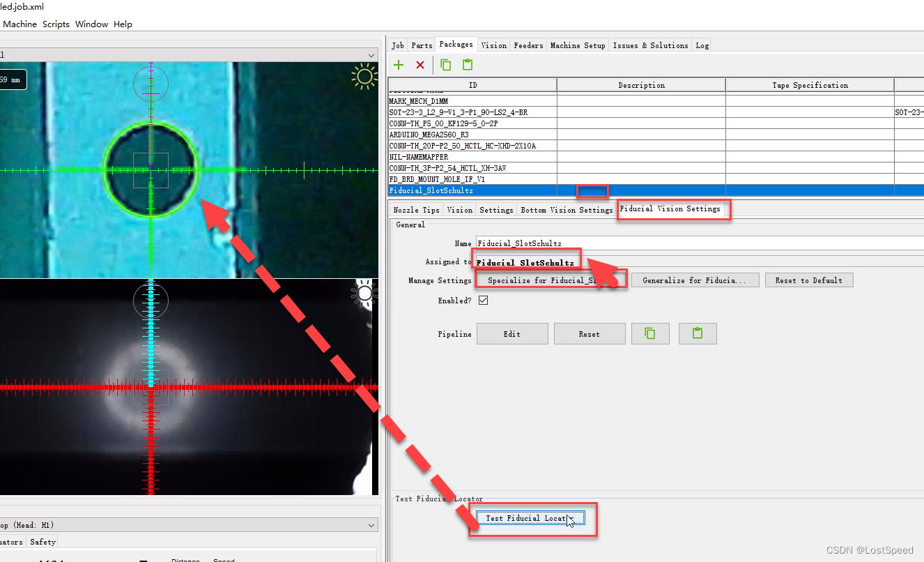Select the ARDUINO_MEGA2560_R3 package row
Viewport: 924px width, 562px height.
click(x=656, y=135)
